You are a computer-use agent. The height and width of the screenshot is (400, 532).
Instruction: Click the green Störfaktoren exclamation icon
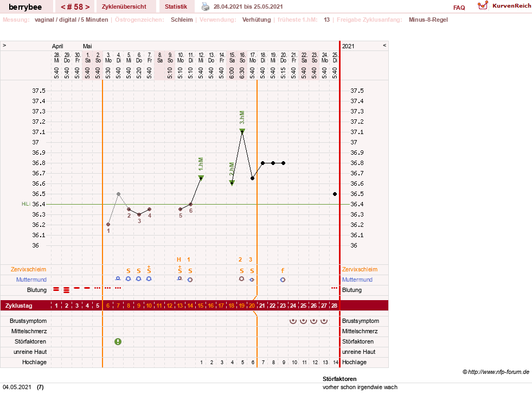[118, 341]
